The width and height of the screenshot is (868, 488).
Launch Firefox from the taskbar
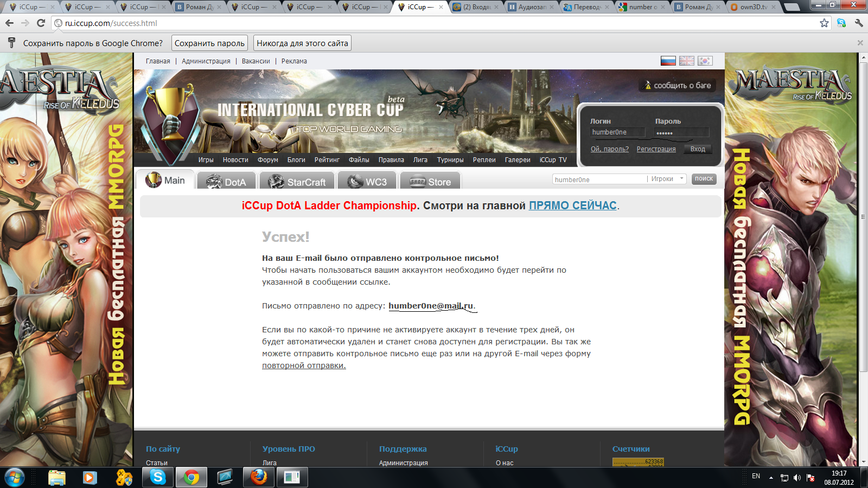pyautogui.click(x=259, y=477)
